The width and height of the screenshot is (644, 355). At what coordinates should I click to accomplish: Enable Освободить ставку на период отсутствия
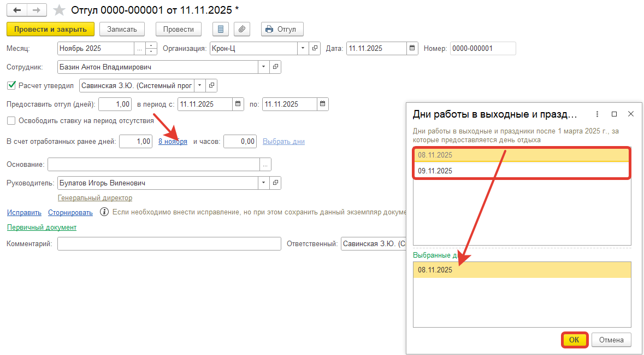pyautogui.click(x=11, y=120)
